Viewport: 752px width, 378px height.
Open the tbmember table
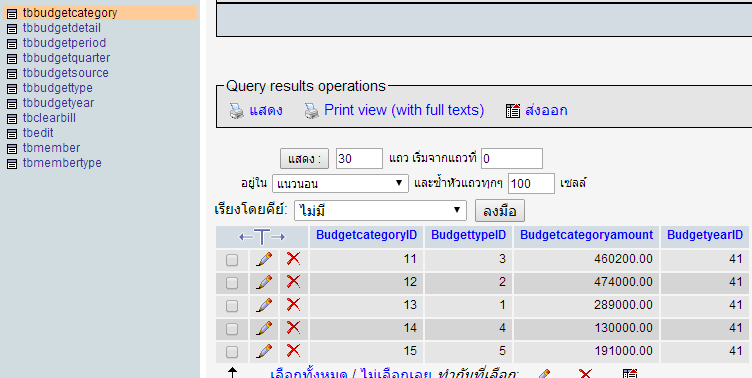tap(51, 148)
